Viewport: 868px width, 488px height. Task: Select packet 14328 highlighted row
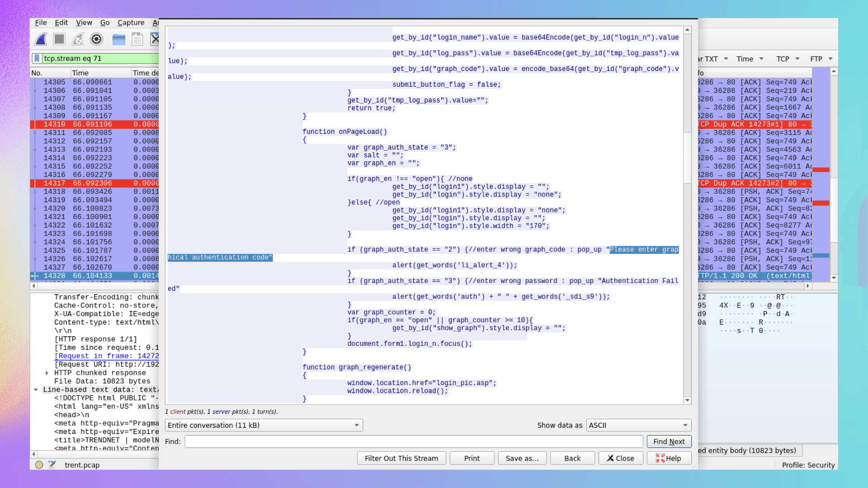pos(94,276)
